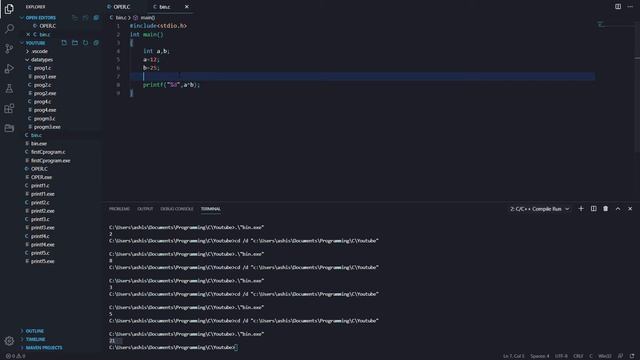Select prog2.exe in explorer
The width and height of the screenshot is (640, 360).
pos(45,93)
